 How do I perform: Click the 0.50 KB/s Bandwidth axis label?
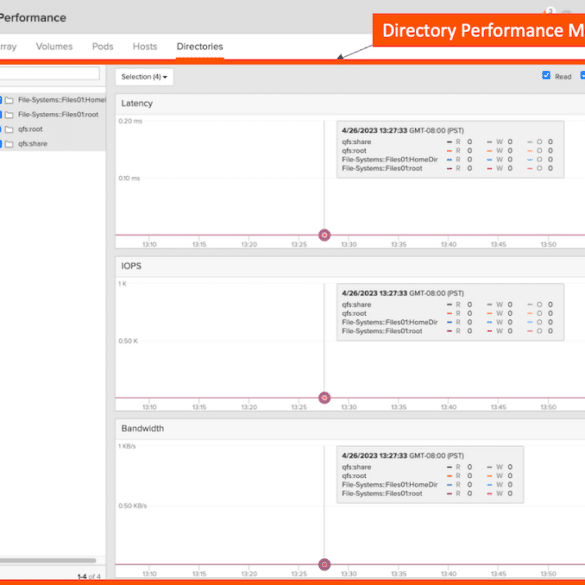132,506
